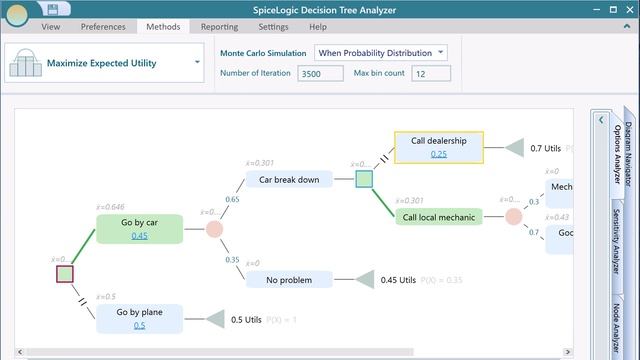This screenshot has height=360, width=640.
Task: Open the Help tab
Action: coord(318,27)
